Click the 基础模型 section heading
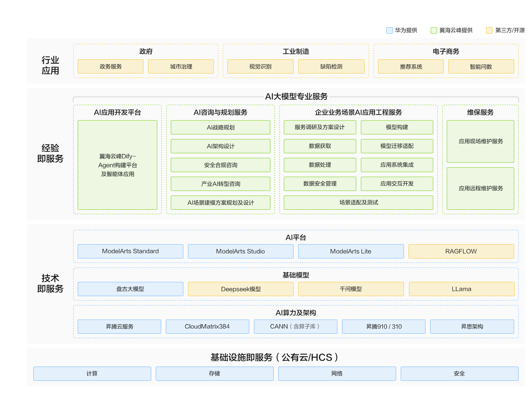This screenshot has width=532, height=413. pos(296,275)
